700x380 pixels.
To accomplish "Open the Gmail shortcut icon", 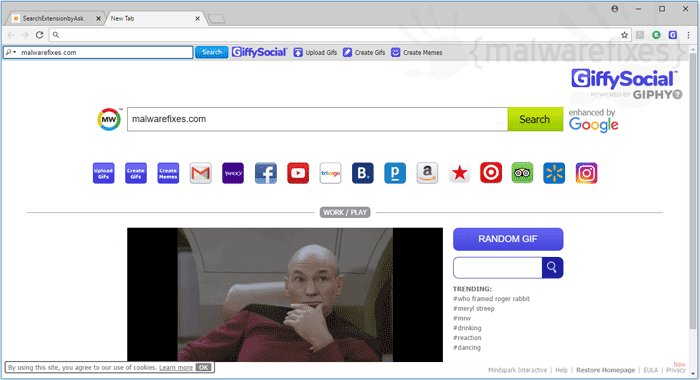I will 200,173.
